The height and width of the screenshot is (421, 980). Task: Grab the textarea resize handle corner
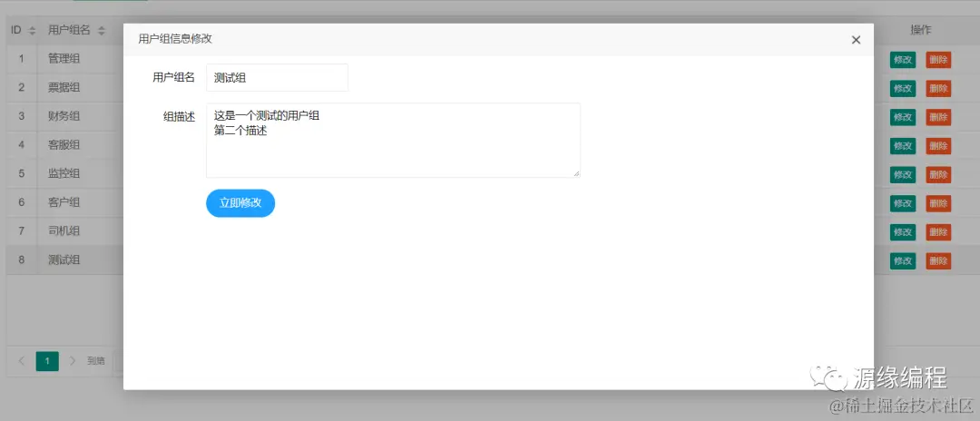pos(576,173)
